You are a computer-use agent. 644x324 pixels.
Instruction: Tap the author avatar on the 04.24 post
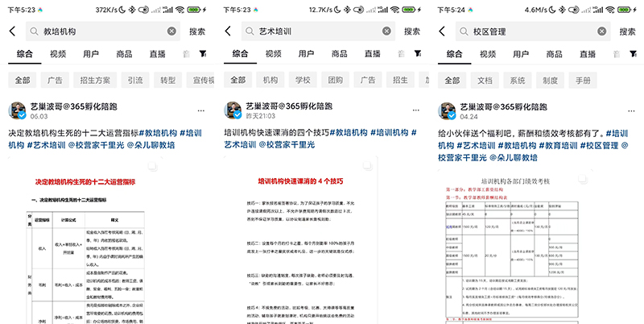[x=448, y=110]
